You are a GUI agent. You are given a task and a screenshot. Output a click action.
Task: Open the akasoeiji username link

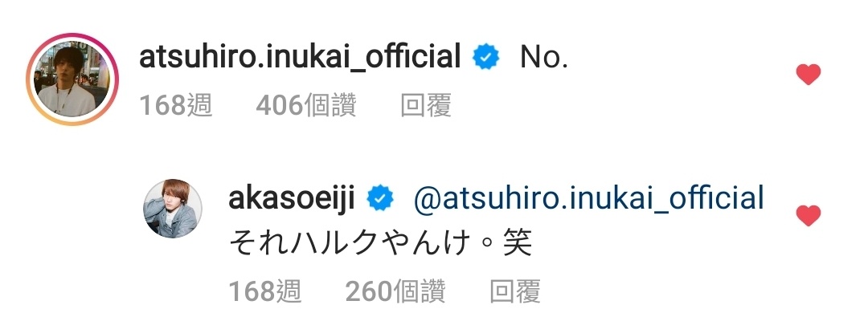coord(291,199)
